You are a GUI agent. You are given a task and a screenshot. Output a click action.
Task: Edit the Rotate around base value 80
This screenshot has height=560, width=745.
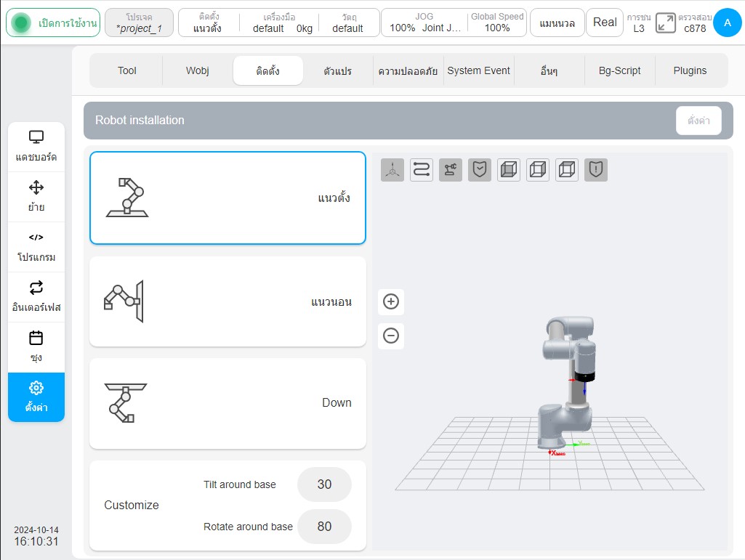tap(324, 527)
